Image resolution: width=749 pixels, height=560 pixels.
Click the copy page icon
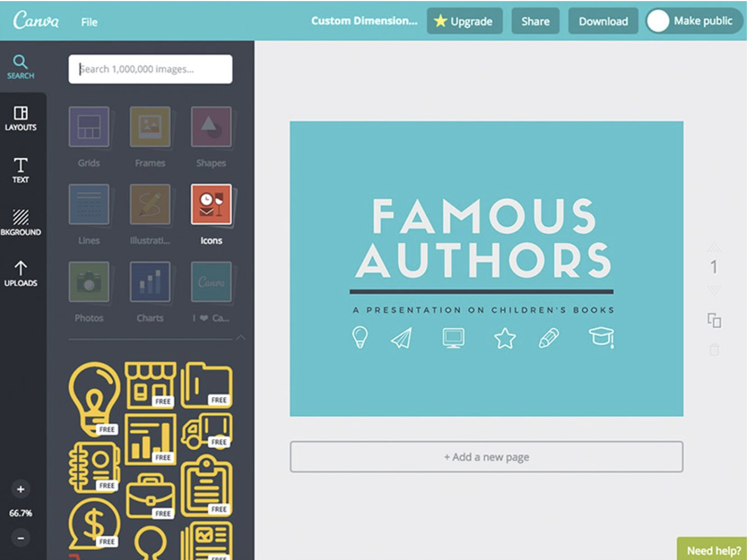coord(714,320)
